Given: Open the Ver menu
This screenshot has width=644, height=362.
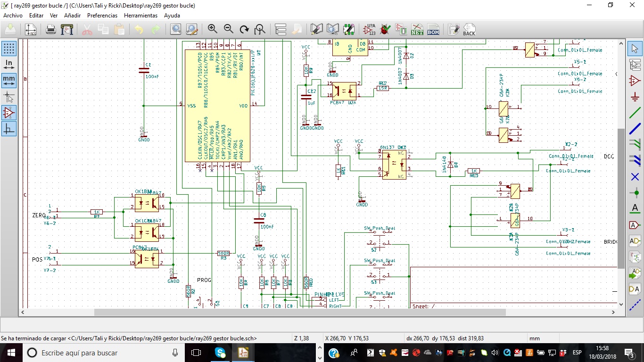Looking at the screenshot, I should coord(54,16).
